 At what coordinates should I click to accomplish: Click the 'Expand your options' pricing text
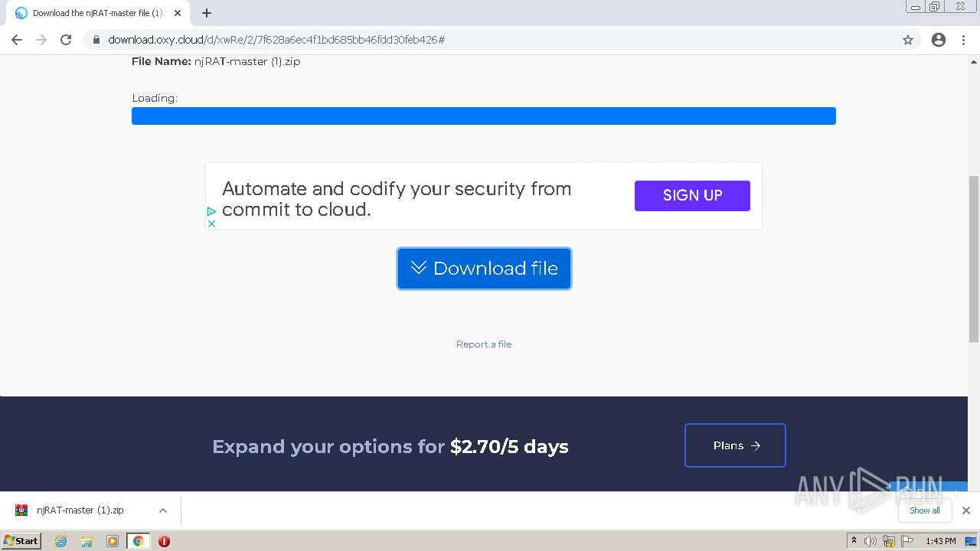click(x=390, y=446)
